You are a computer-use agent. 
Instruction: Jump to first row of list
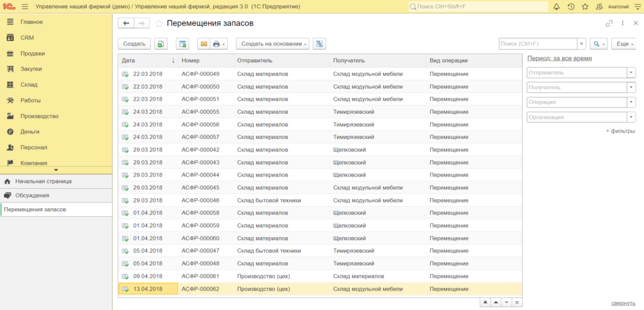coord(486,302)
